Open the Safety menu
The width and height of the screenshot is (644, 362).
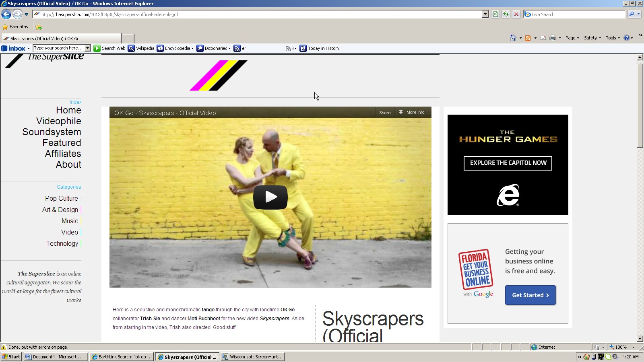click(592, 38)
